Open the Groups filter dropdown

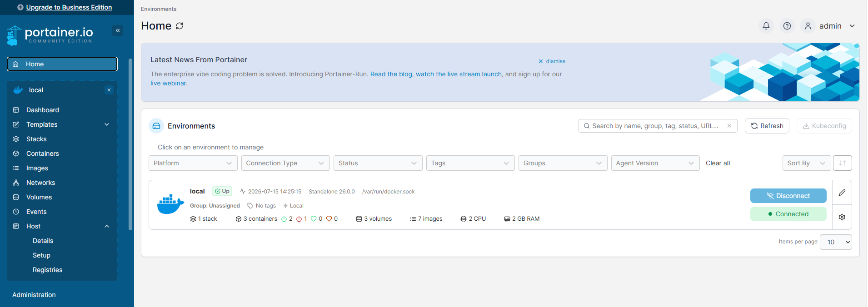(x=563, y=163)
